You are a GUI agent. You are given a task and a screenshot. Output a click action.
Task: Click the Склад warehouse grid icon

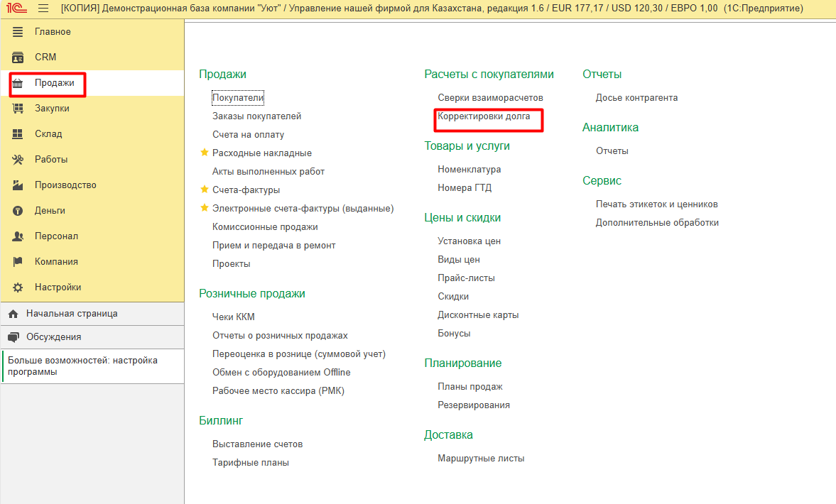[18, 134]
